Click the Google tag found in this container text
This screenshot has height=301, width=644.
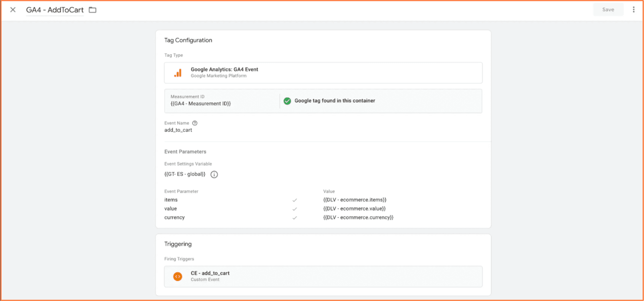334,101
